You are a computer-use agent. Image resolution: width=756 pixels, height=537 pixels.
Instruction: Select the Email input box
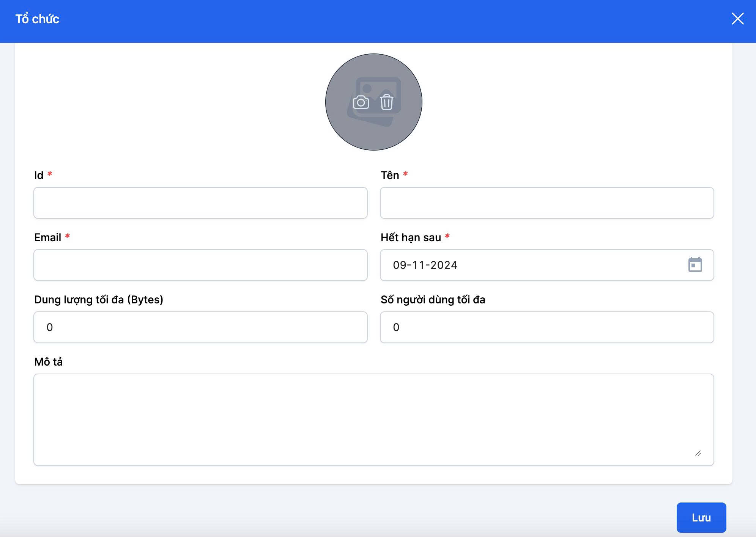pyautogui.click(x=200, y=265)
